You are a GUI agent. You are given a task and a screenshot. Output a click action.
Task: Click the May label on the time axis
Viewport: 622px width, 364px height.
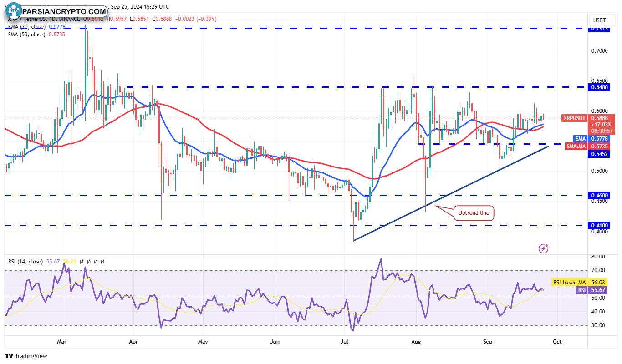point(203,341)
